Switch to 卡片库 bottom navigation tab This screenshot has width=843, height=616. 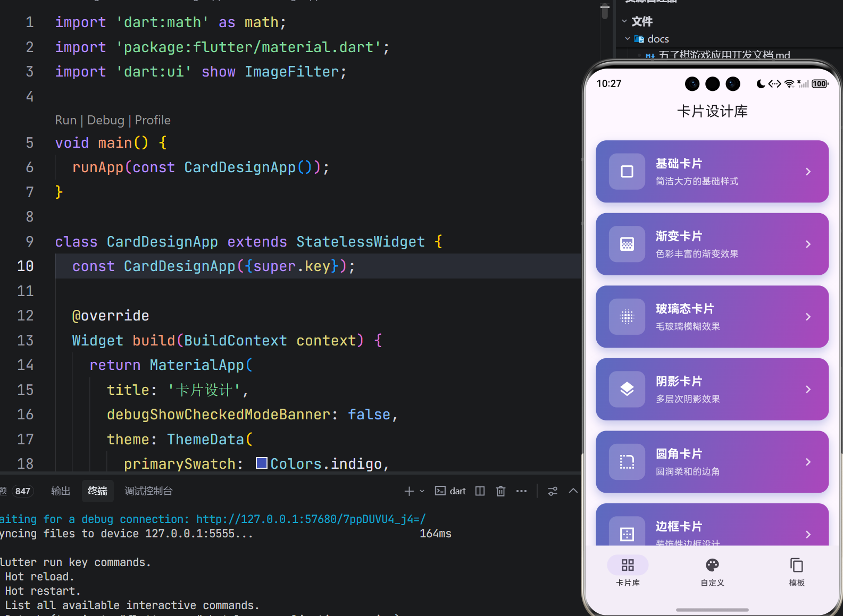click(628, 572)
